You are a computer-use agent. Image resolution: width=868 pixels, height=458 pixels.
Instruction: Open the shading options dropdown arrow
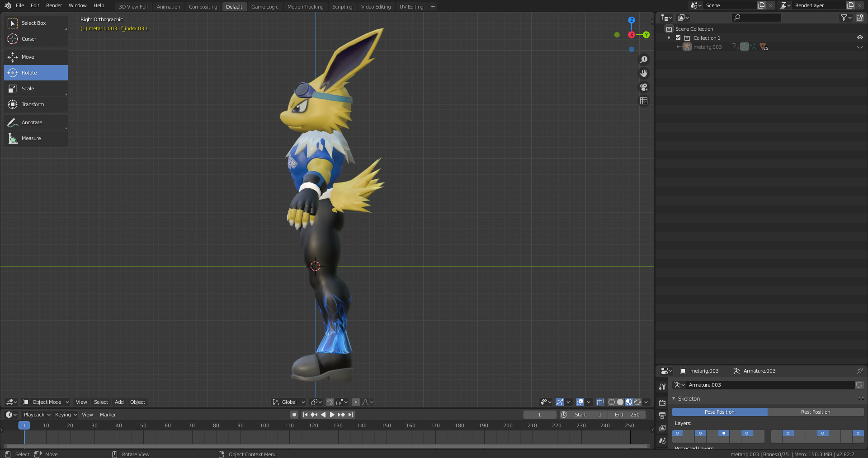coord(646,402)
